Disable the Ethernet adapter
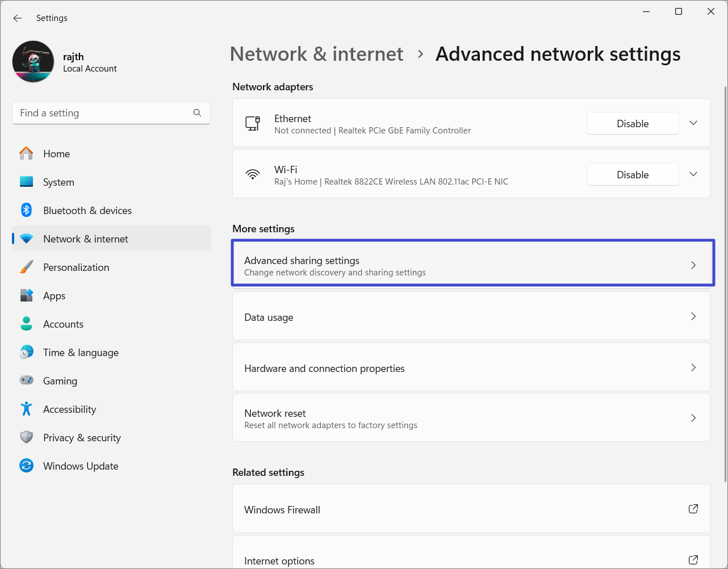 tap(632, 124)
